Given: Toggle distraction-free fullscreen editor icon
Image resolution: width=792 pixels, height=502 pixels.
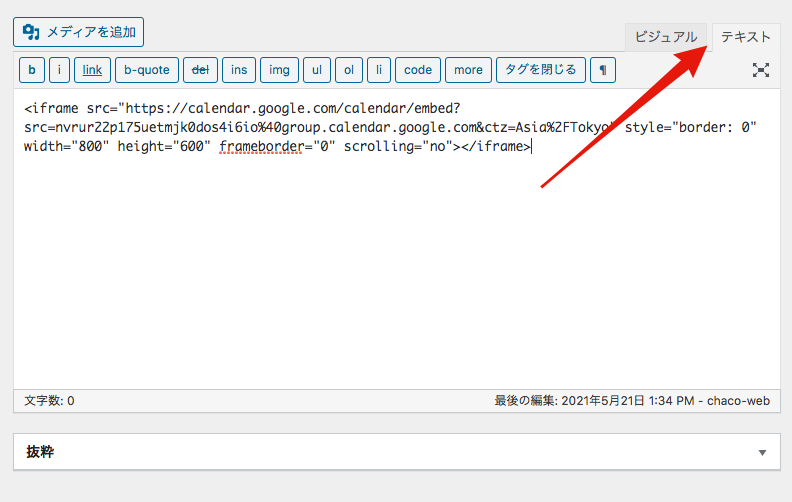Looking at the screenshot, I should pyautogui.click(x=761, y=70).
